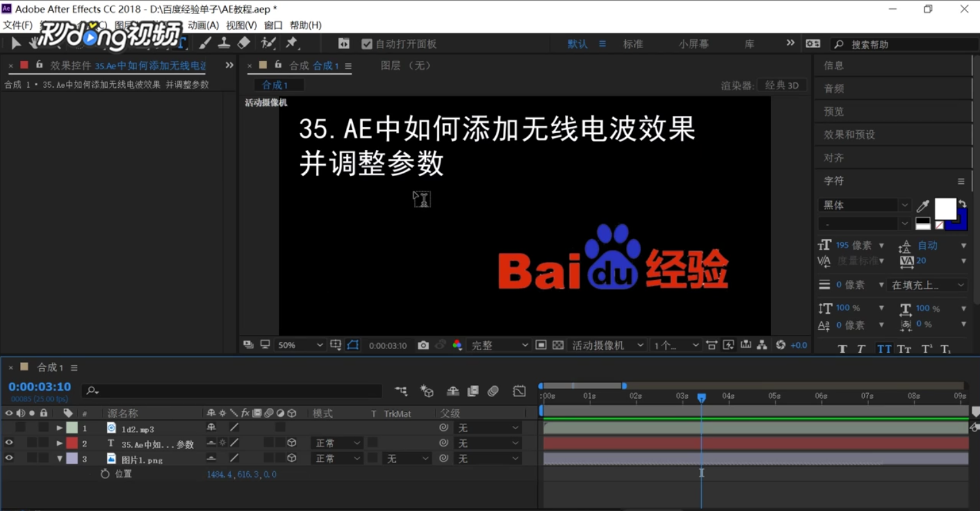Hide the 35.Ae中如...参数 text layer
Viewport: 980px width, 511px height.
pos(9,443)
